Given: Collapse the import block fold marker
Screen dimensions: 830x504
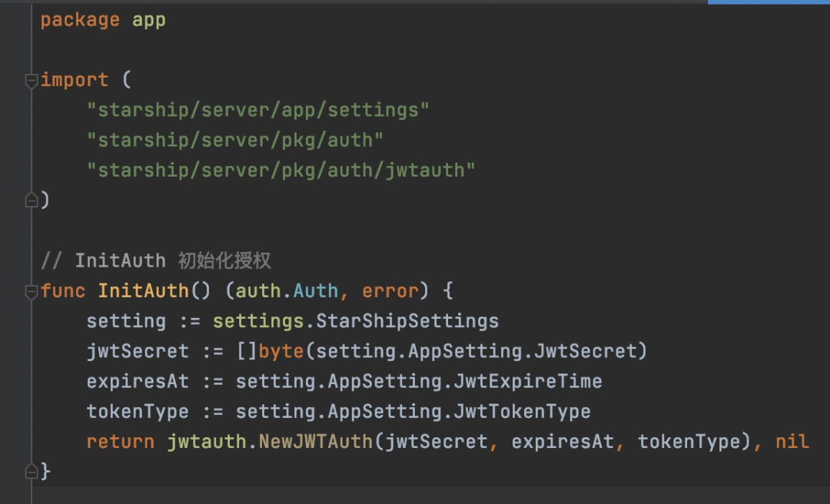Looking at the screenshot, I should 32,81.
